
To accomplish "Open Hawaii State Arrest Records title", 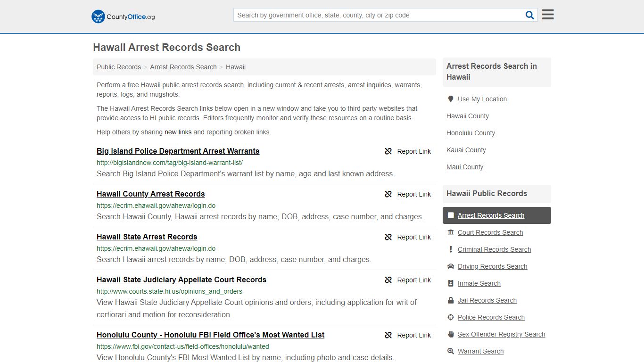I will coord(147,237).
